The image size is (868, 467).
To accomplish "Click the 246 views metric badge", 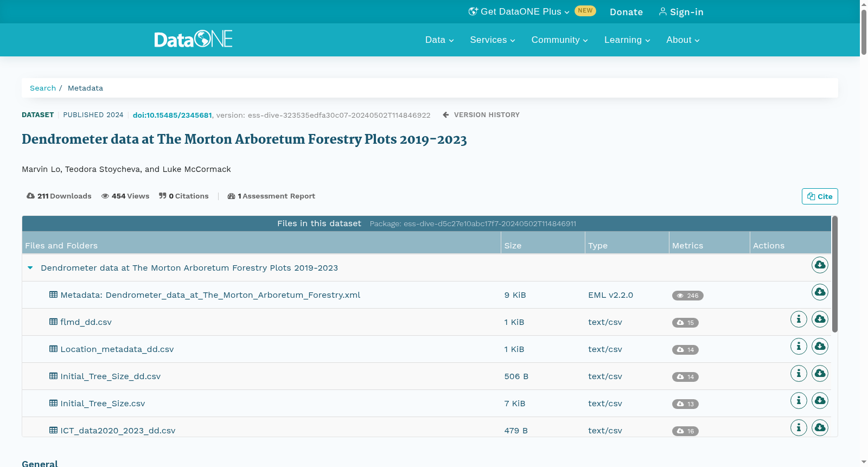I will (687, 296).
